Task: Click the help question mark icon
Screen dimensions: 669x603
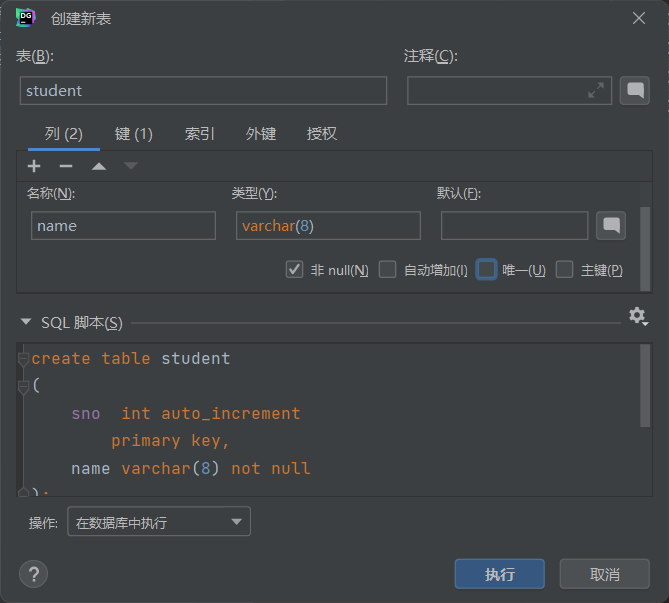Action: click(x=34, y=574)
